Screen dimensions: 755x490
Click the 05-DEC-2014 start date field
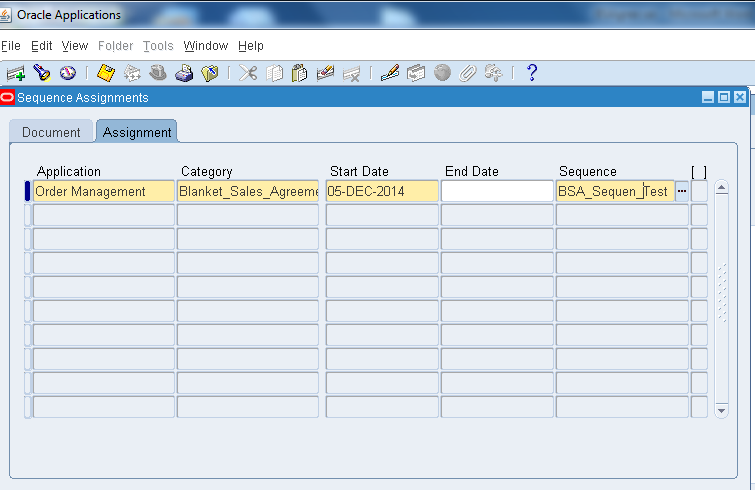(382, 192)
